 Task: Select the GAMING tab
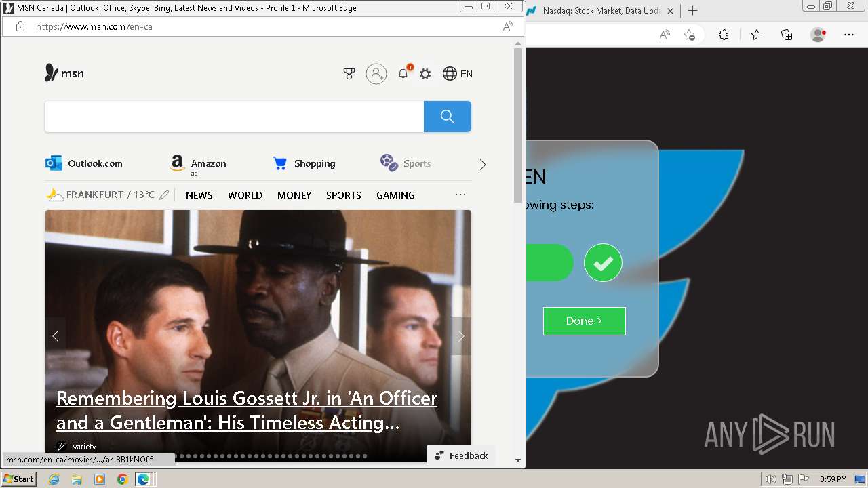(395, 195)
